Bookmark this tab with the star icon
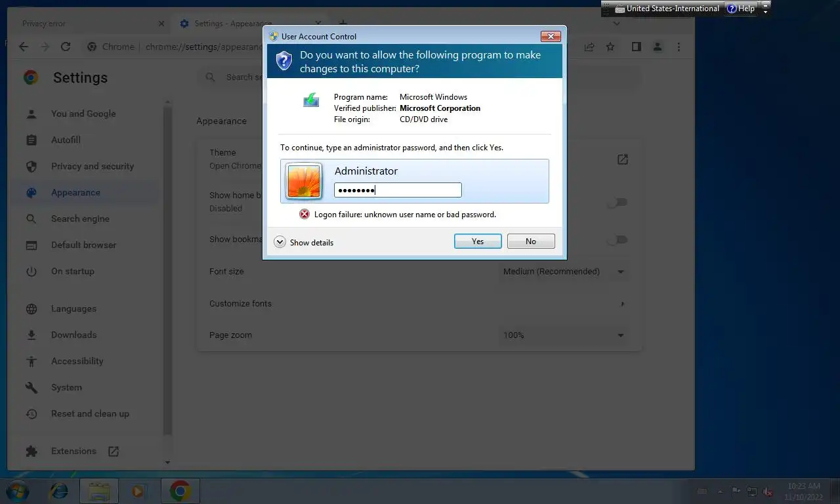The width and height of the screenshot is (840, 504). (x=610, y=47)
